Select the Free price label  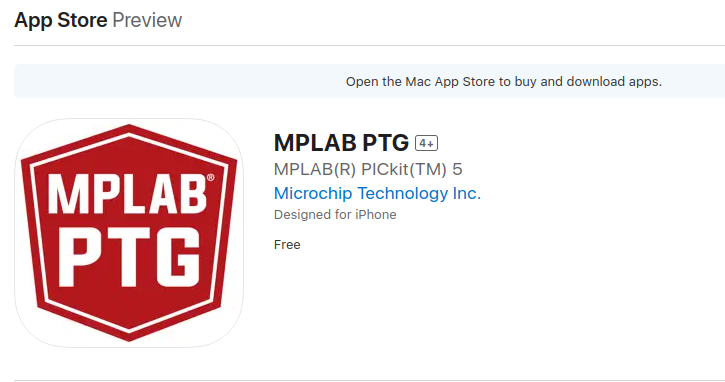287,245
